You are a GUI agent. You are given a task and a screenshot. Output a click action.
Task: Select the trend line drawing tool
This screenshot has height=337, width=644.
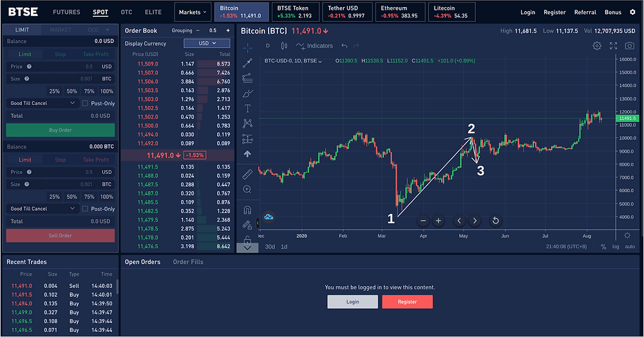click(247, 63)
